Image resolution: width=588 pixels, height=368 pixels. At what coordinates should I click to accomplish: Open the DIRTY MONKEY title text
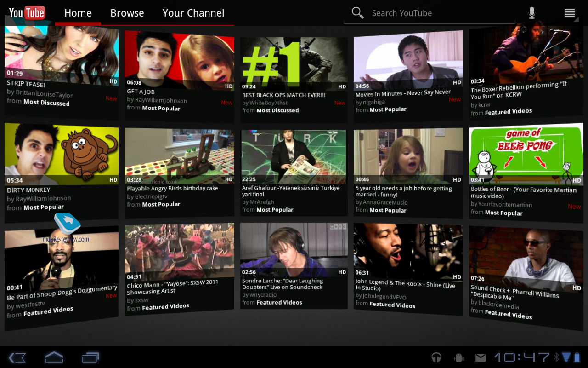28,190
